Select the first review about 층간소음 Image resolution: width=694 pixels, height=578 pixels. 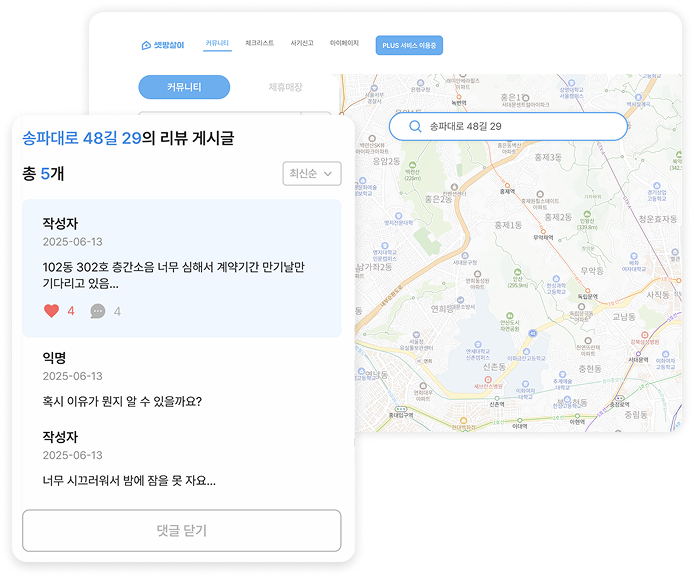coord(181,268)
